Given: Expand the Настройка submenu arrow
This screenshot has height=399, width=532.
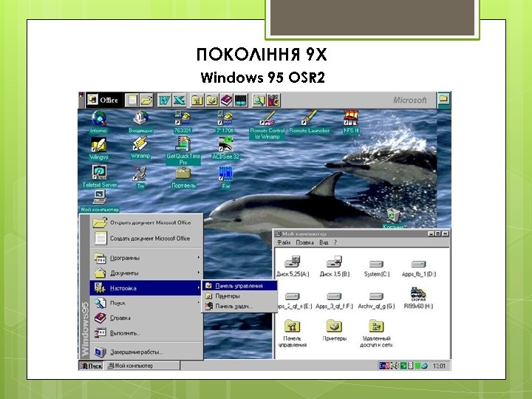Looking at the screenshot, I should (199, 288).
